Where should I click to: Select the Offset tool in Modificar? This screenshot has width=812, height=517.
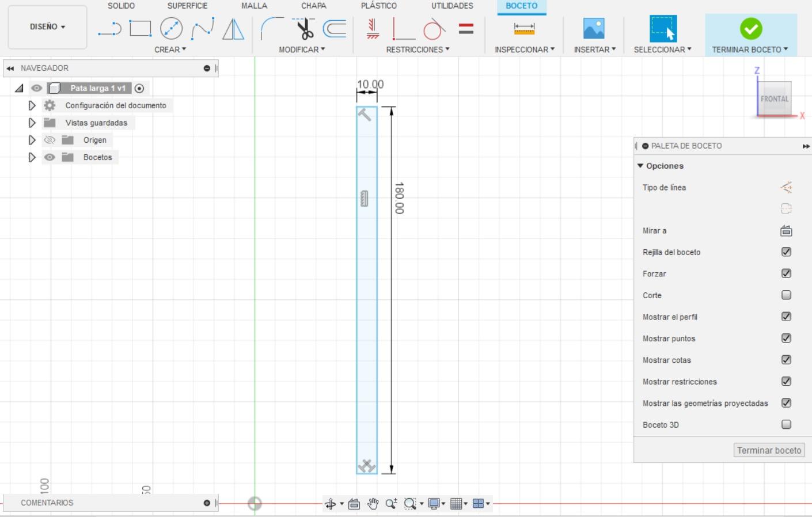335,28
